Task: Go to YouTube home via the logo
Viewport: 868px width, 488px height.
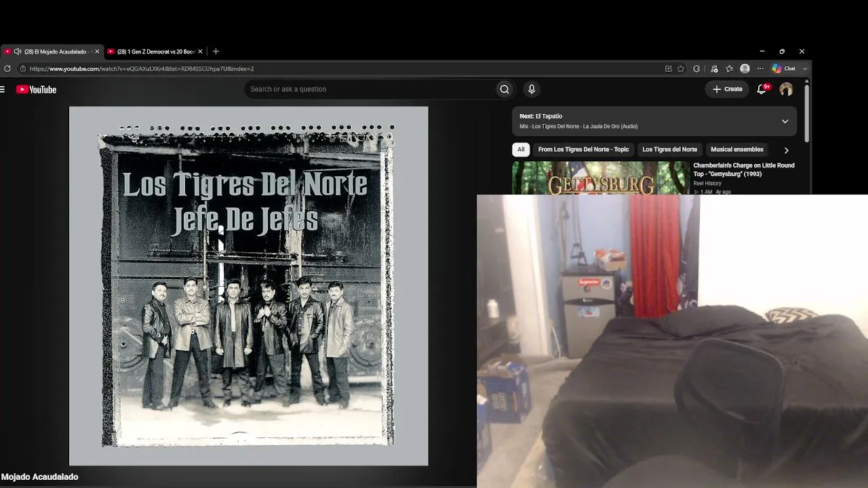Action: (x=36, y=89)
